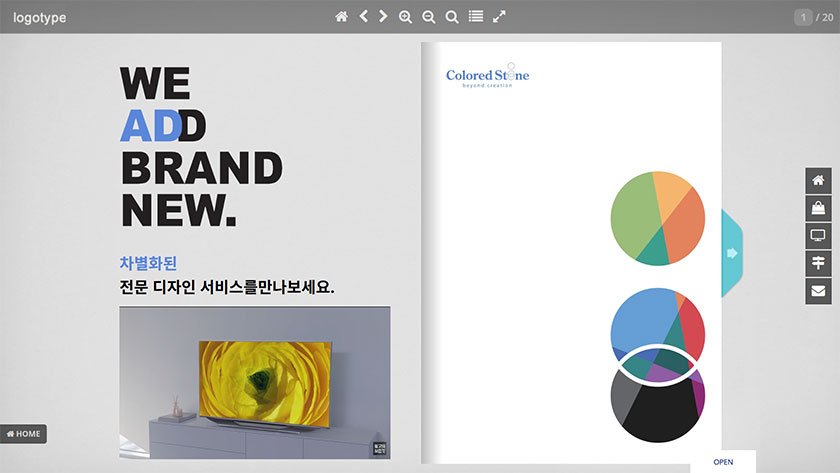Click the page number input field
This screenshot has height=473, width=840.
[x=803, y=17]
